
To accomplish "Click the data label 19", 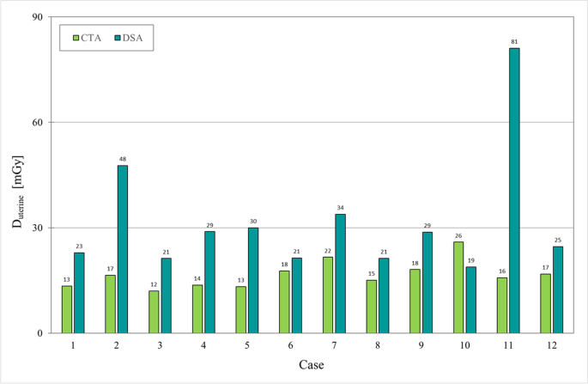I will [471, 260].
